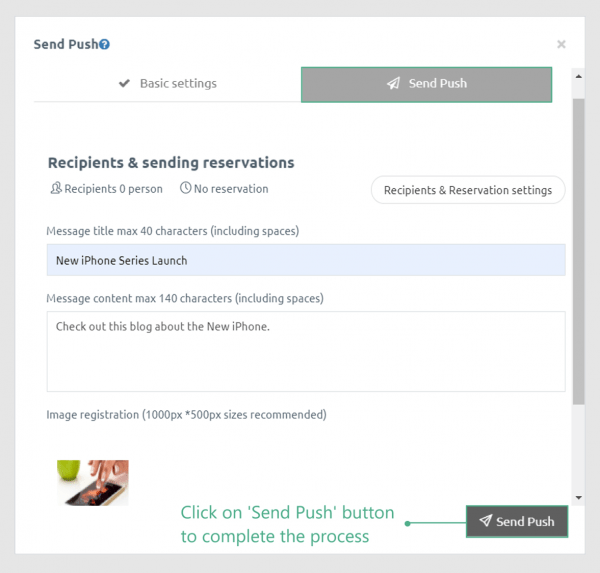Viewport: 600px width, 573px height.
Task: Click the Image registration label
Action: click(186, 415)
